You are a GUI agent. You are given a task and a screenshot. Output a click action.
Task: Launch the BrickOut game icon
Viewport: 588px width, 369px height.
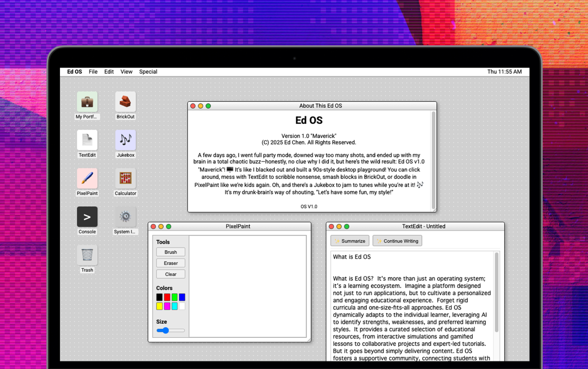pos(125,102)
